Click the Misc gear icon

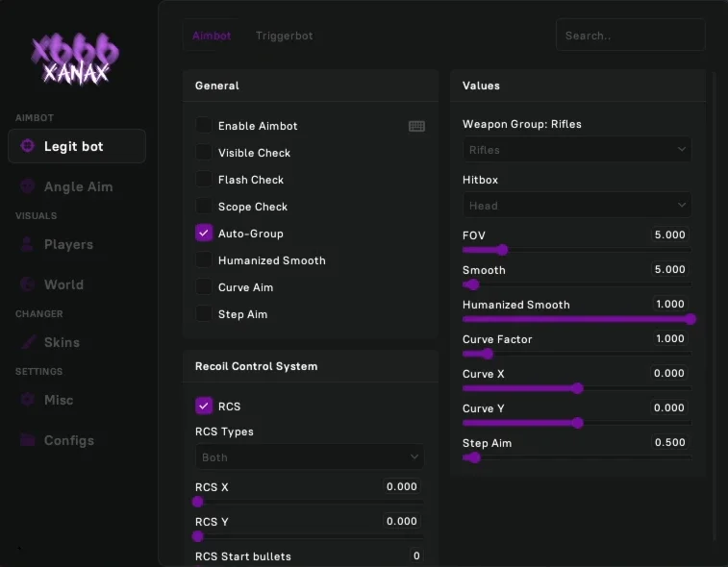pos(27,400)
